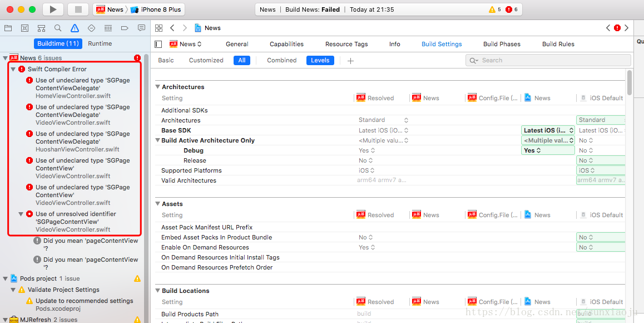
Task: Collapse Build Active Architecture Only row
Action: [x=158, y=140]
